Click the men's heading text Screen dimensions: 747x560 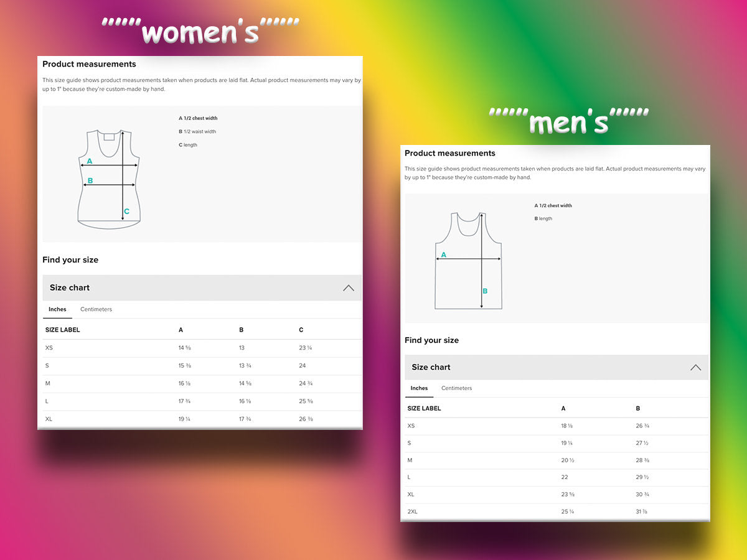click(568, 123)
